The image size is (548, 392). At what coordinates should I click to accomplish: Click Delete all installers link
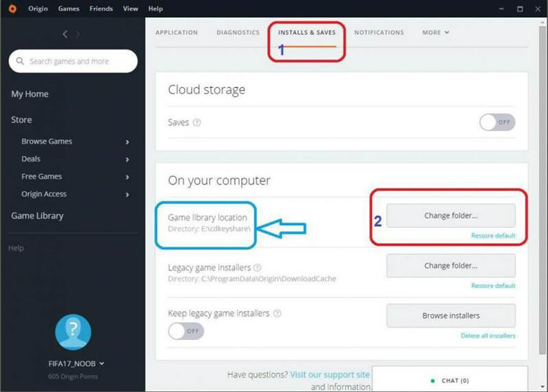tap(488, 336)
